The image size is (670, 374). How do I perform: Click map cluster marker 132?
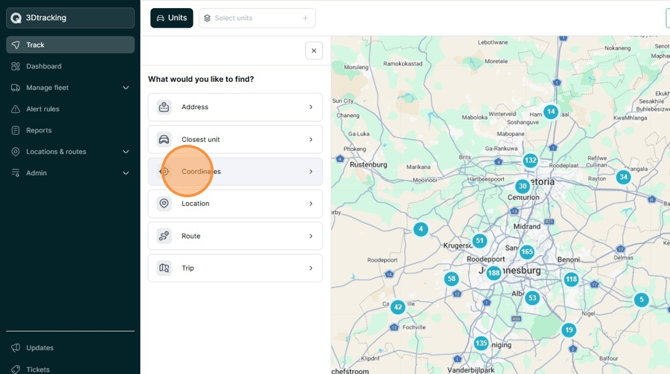point(530,160)
